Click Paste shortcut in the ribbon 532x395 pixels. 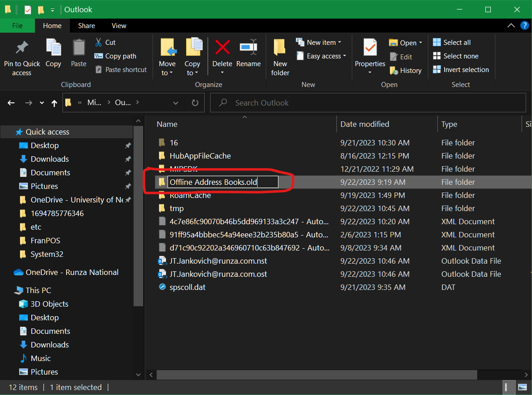click(121, 70)
